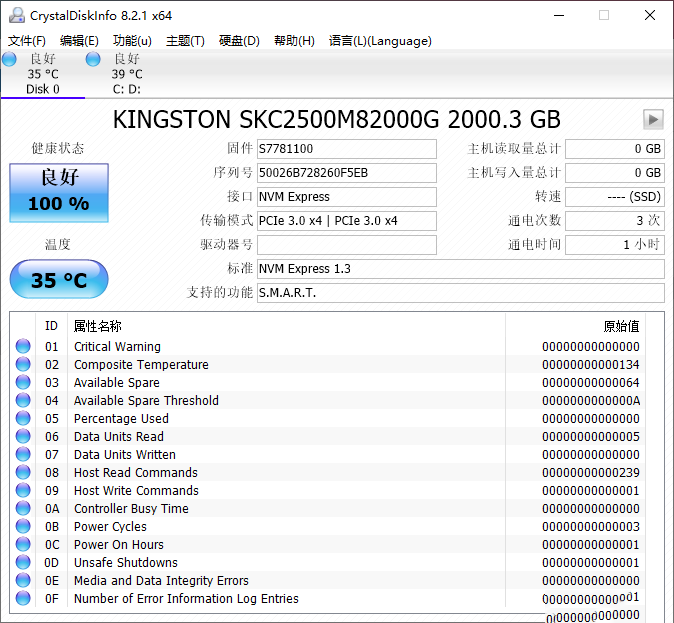This screenshot has height=623, width=674.
Task: Click the interface field NVM Express
Action: (346, 197)
